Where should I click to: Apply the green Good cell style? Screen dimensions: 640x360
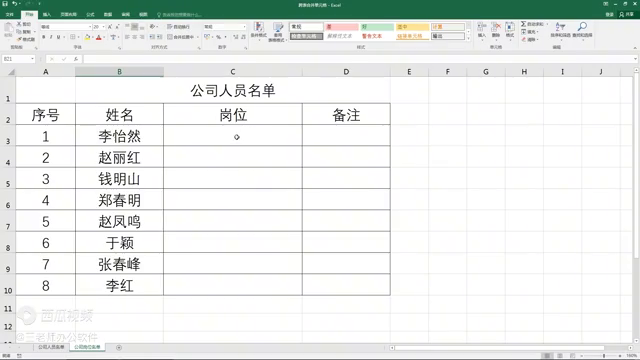pyautogui.click(x=377, y=27)
